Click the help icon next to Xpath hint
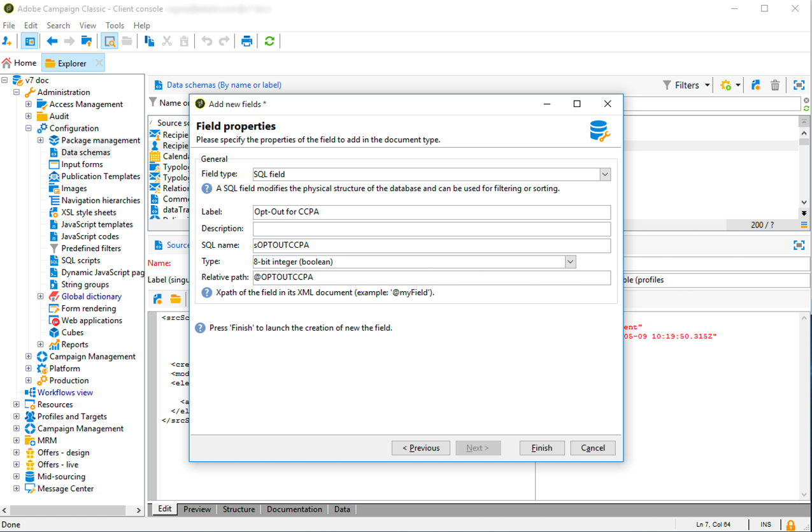The image size is (812, 532). tap(207, 292)
